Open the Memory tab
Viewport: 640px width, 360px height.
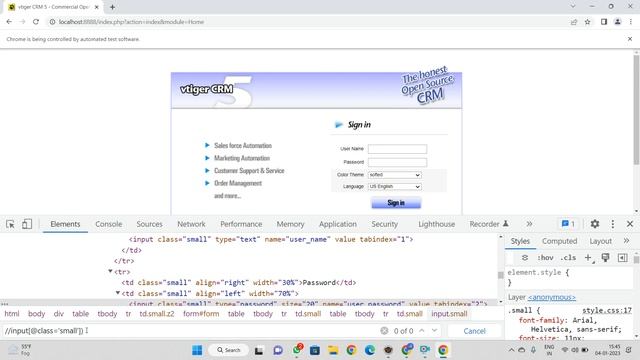pos(290,224)
